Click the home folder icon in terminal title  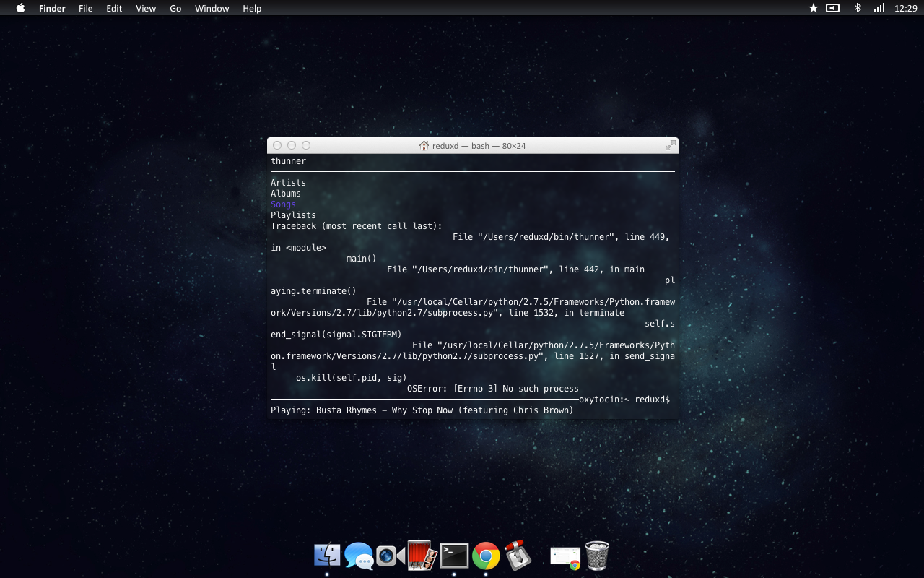424,145
